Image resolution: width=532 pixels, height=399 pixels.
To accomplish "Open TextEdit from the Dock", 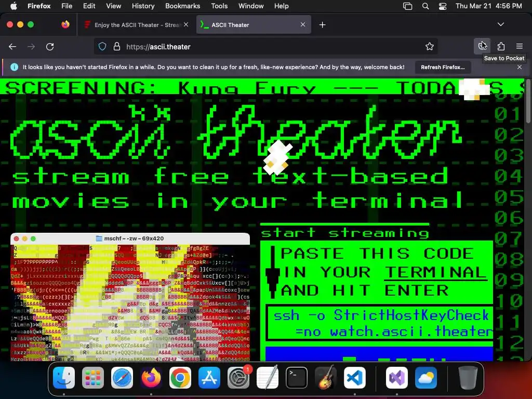I will click(x=268, y=378).
